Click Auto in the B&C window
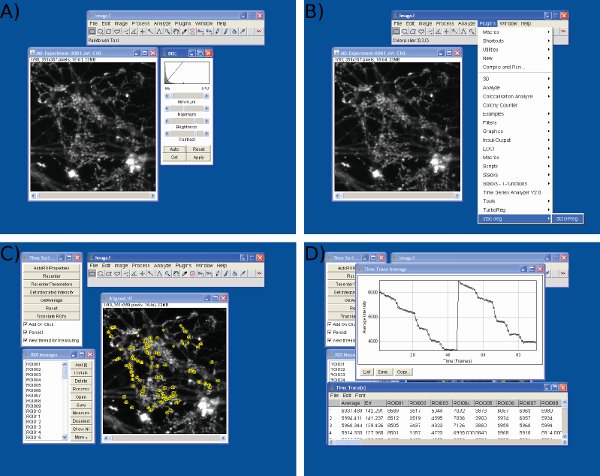 click(x=174, y=149)
